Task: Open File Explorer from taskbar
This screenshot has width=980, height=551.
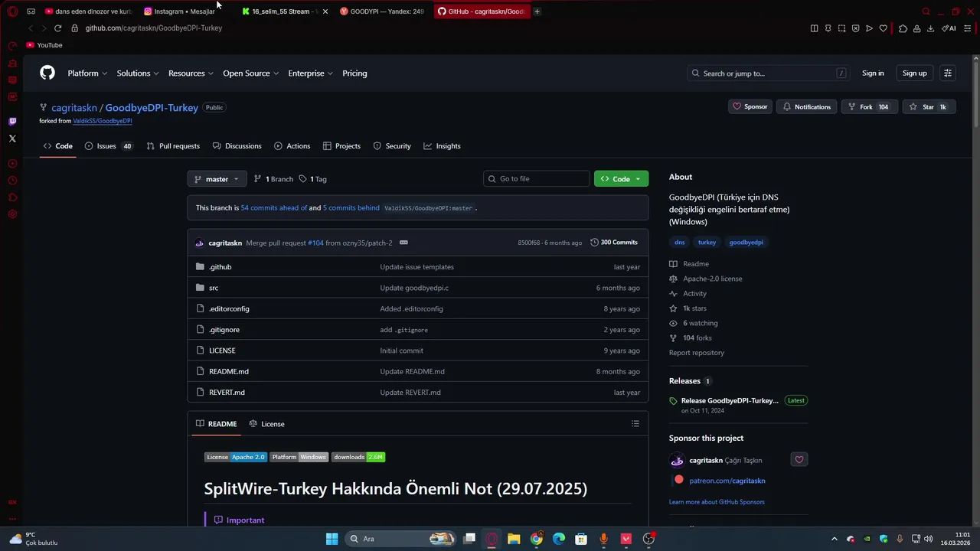Action: [514, 539]
